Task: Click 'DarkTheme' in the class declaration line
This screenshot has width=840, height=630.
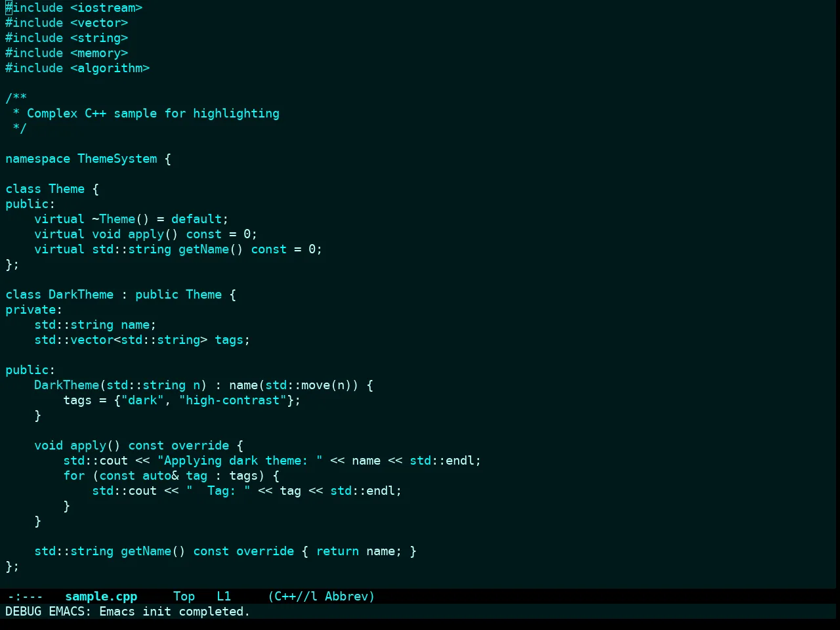Action: 81,295
